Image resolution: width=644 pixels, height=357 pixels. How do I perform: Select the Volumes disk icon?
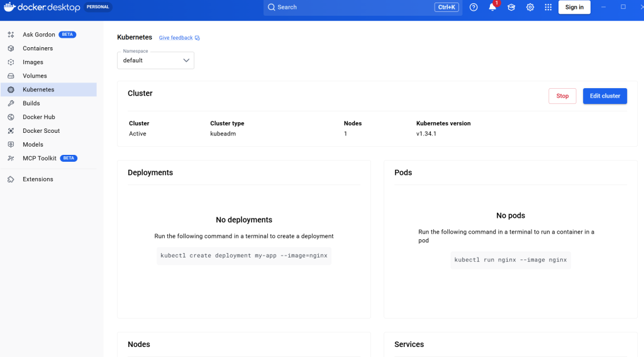click(x=11, y=76)
